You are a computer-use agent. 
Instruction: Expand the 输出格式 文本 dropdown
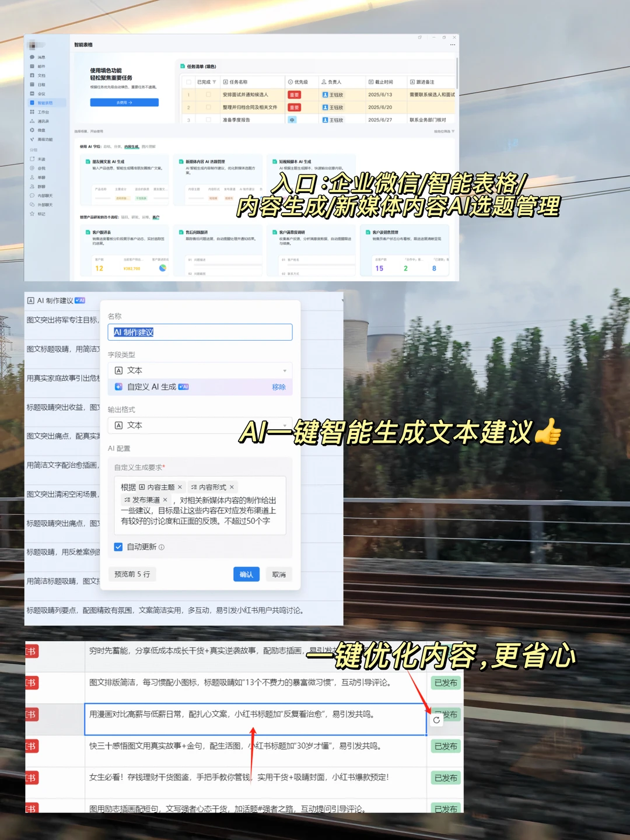click(x=199, y=425)
